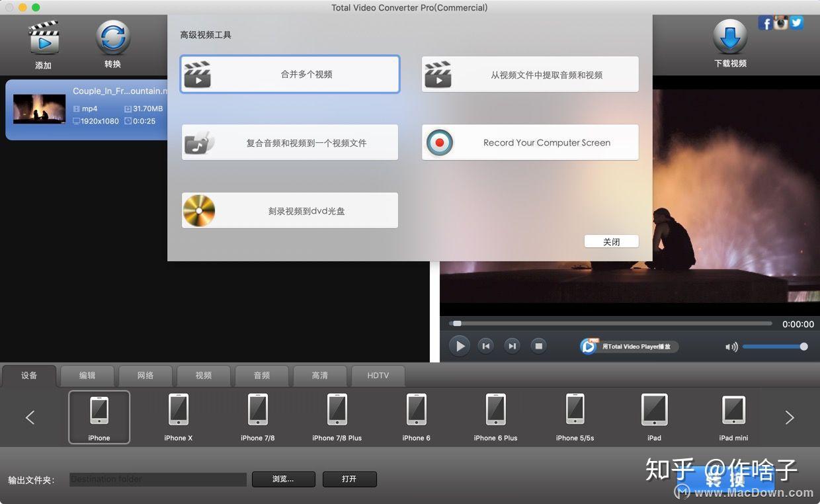Viewport: 820px width, 504px height.
Task: Switch to the Edit (编辑) tab
Action: click(87, 376)
